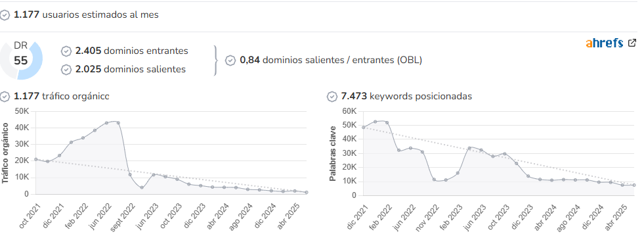Viewport: 644px width, 244px height.
Task: Click the 7.473 keywords posicionadas heading
Action: coord(406,96)
